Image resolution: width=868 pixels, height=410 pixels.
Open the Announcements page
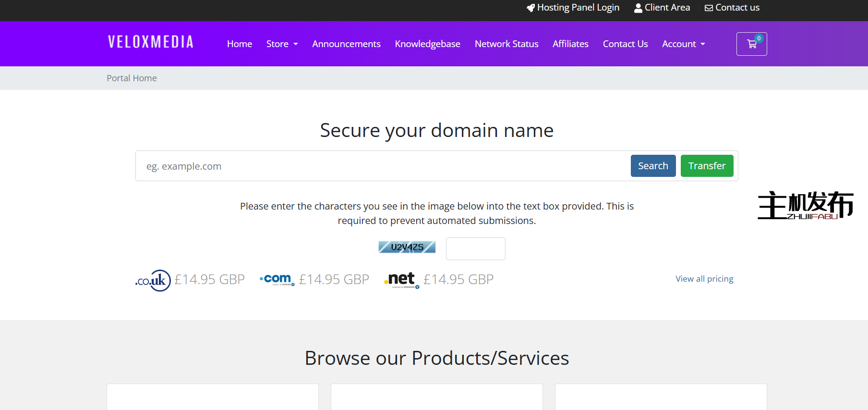pyautogui.click(x=346, y=44)
